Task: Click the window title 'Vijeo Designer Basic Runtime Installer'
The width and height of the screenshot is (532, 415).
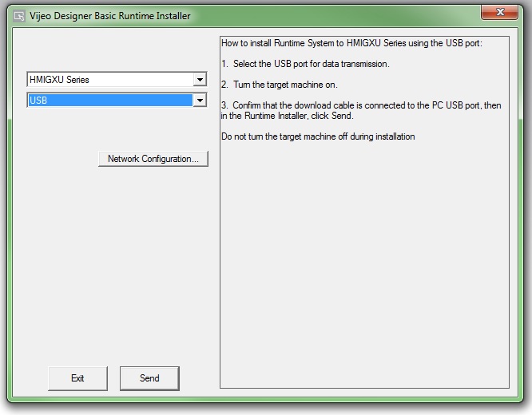Action: pos(110,16)
